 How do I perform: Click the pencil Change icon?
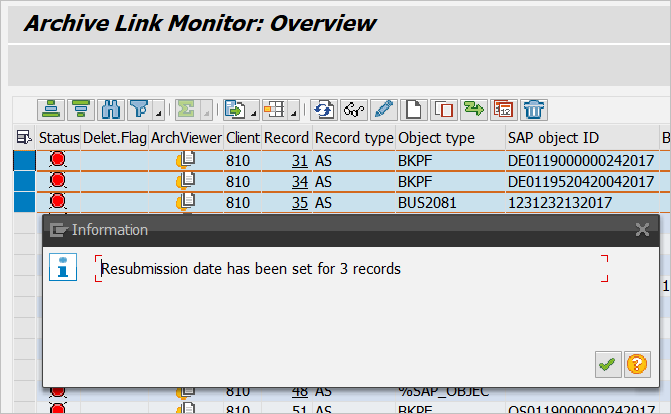[383, 109]
